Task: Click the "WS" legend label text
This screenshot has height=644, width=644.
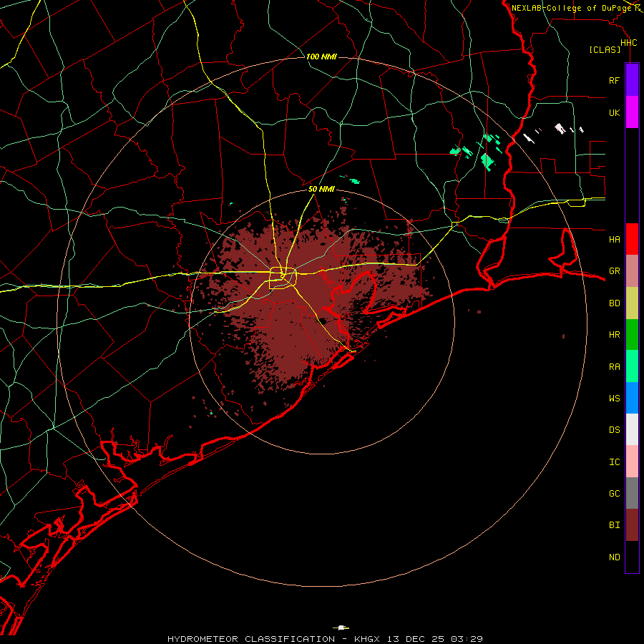Action: pos(614,398)
